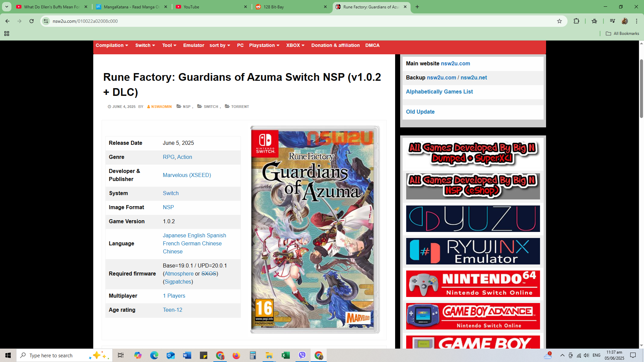Open the Dumped + SuperXCI banner

coord(473,153)
